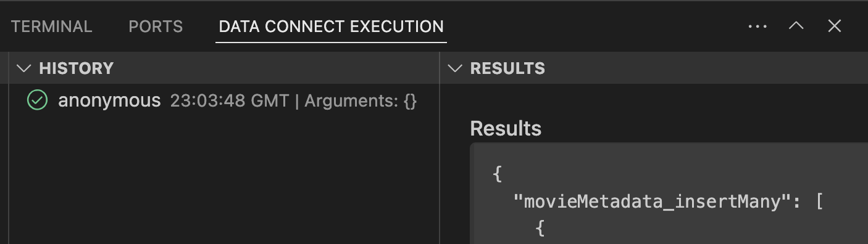The height and width of the screenshot is (244, 868).
Task: Click the opening brace of JSON result
Action: (498, 174)
